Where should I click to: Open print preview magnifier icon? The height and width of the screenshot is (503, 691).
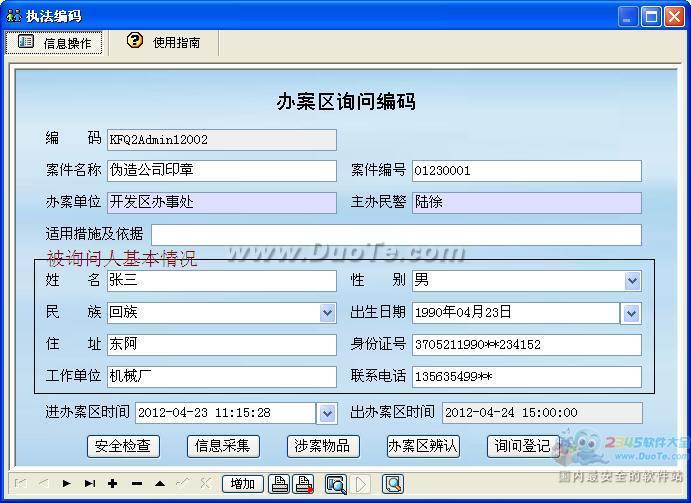coord(336,484)
